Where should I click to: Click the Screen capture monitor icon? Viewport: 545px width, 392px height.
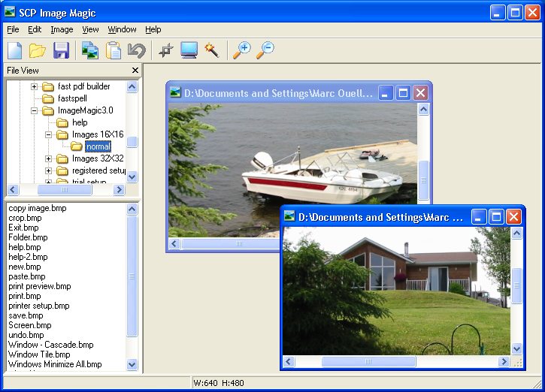(x=189, y=50)
